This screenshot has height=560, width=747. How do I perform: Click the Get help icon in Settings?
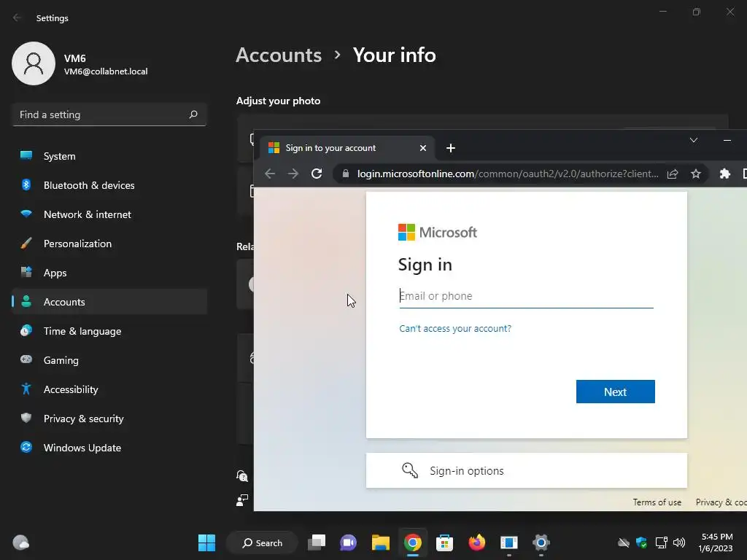(242, 475)
